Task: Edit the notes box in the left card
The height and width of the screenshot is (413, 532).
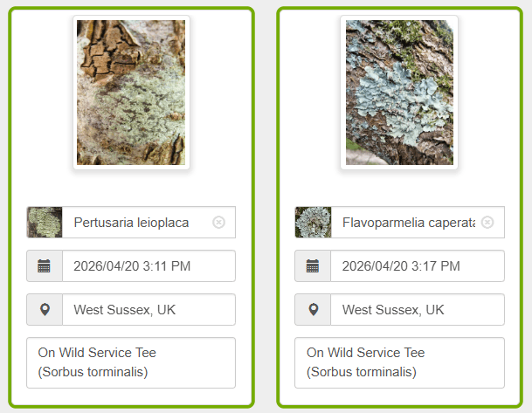Action: (131, 362)
